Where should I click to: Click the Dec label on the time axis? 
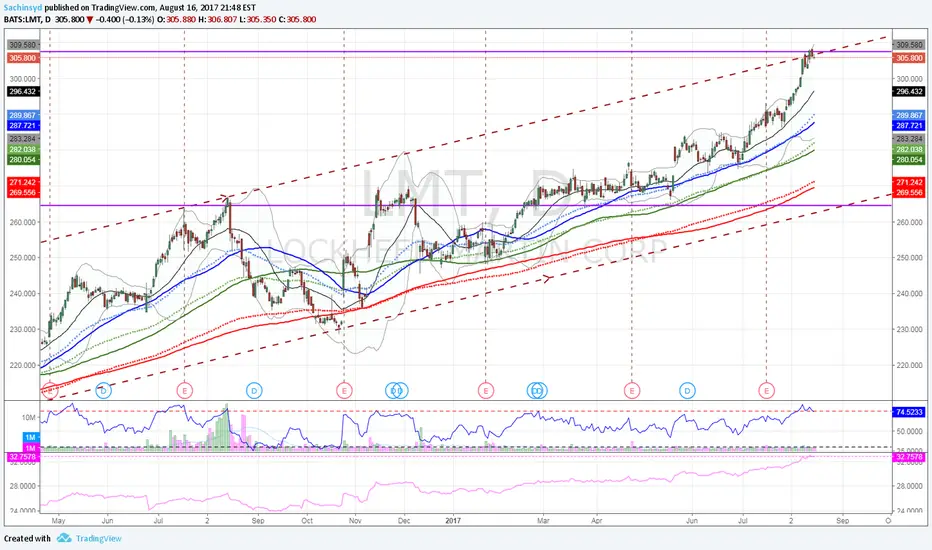pyautogui.click(x=404, y=520)
